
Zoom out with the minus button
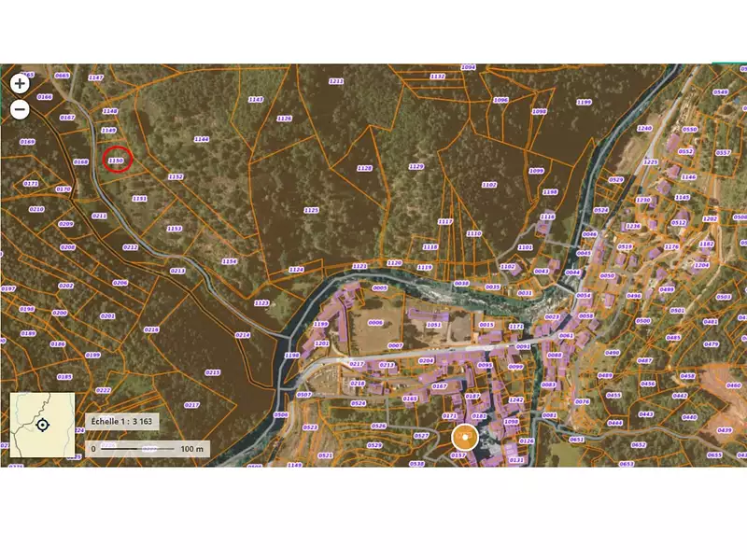tap(20, 109)
